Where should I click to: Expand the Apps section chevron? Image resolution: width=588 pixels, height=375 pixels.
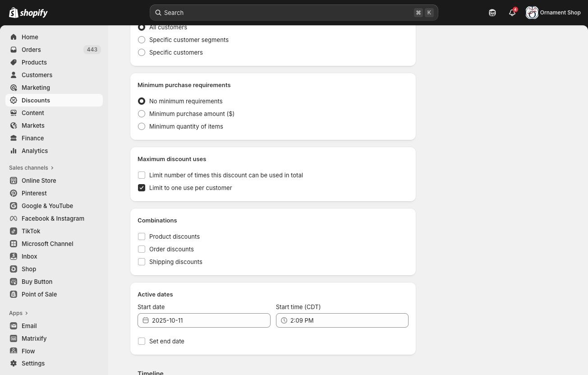click(27, 313)
